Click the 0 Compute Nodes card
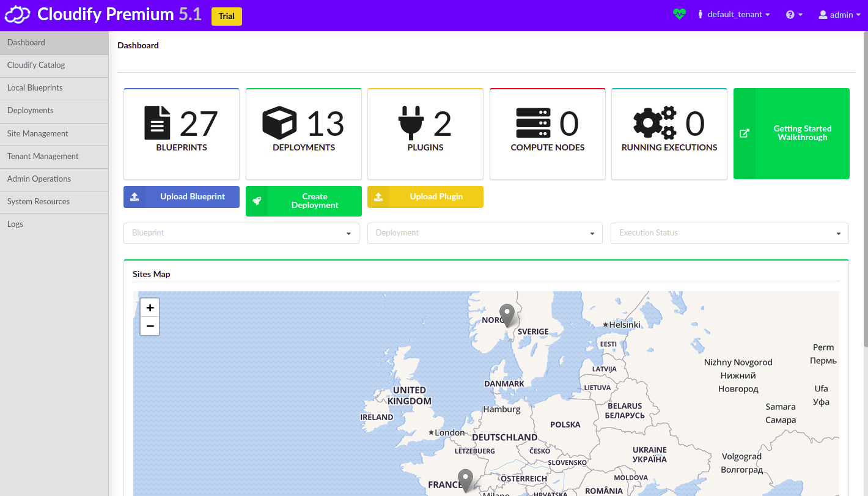 (548, 134)
